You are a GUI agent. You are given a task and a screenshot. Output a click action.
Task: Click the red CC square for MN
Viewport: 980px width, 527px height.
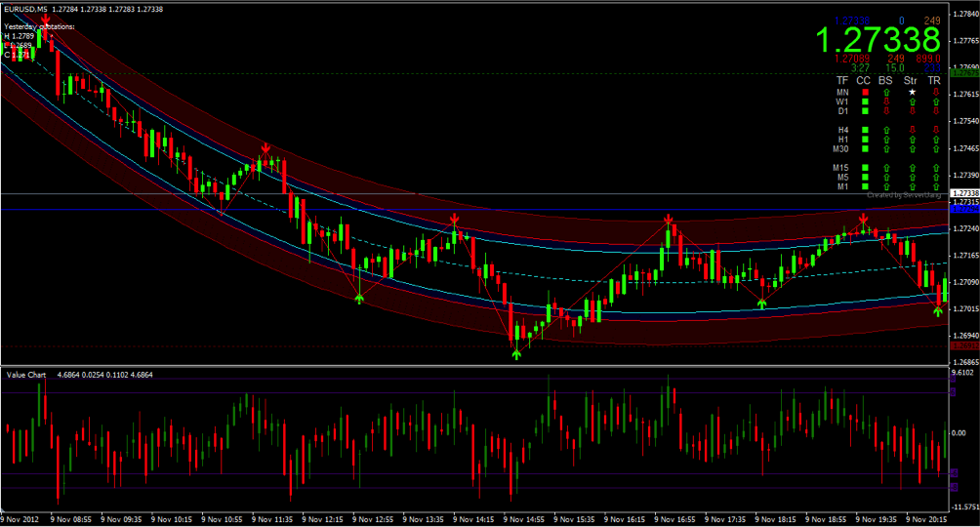click(x=865, y=92)
